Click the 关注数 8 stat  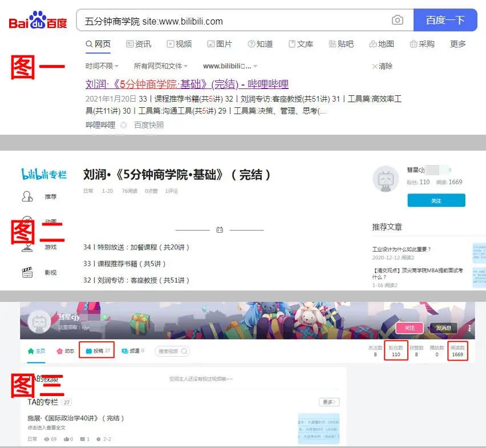[375, 351]
